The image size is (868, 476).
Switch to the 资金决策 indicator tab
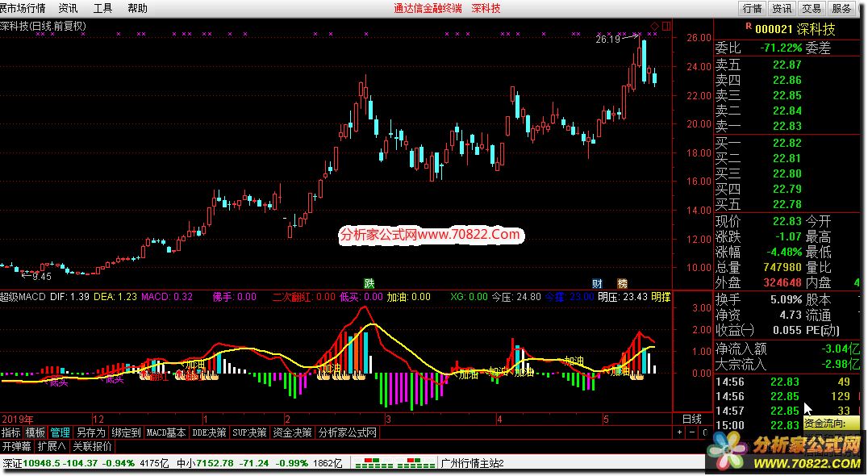pyautogui.click(x=292, y=432)
